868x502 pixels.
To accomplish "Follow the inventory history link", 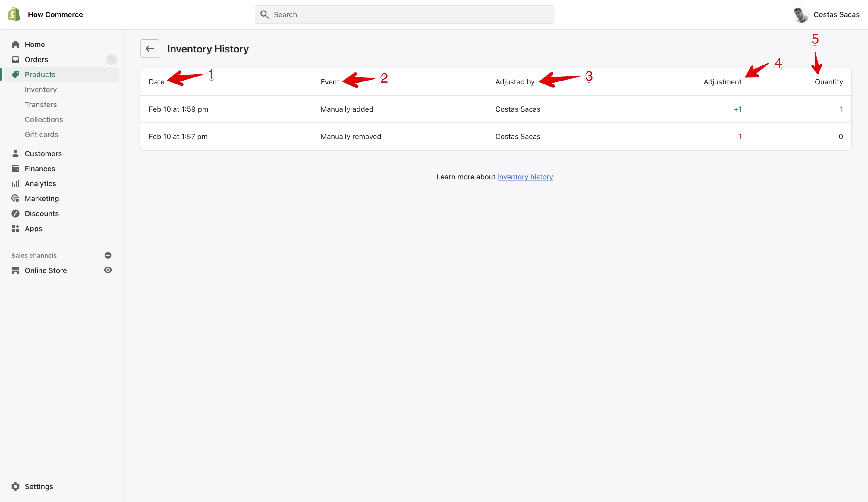I will (x=525, y=177).
